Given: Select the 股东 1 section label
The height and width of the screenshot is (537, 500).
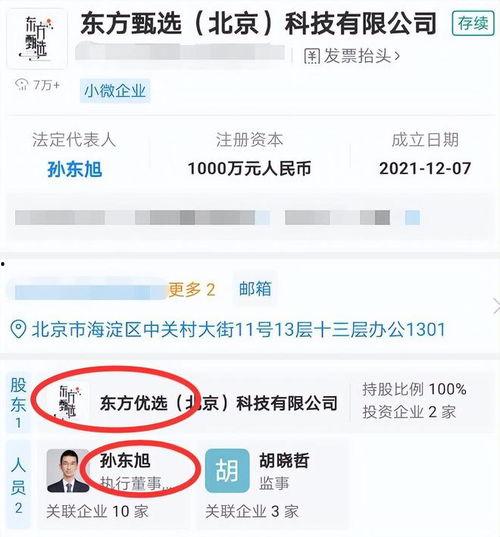Looking at the screenshot, I should coord(18,403).
